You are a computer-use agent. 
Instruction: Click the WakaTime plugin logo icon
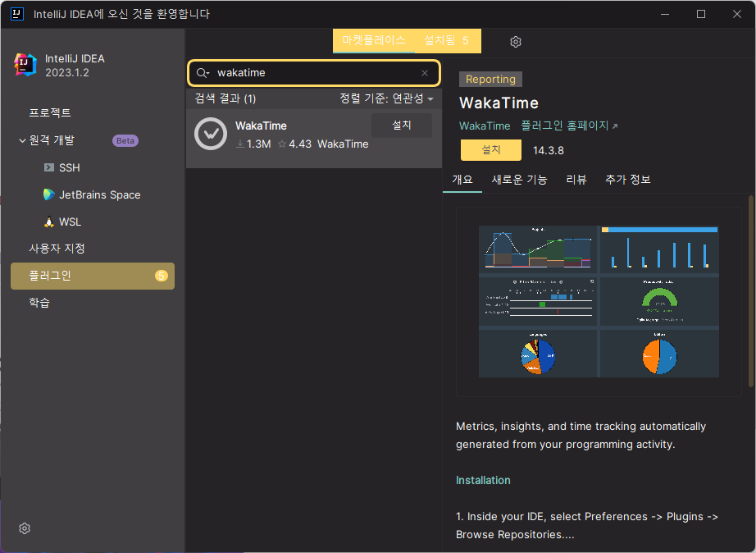[x=211, y=134]
